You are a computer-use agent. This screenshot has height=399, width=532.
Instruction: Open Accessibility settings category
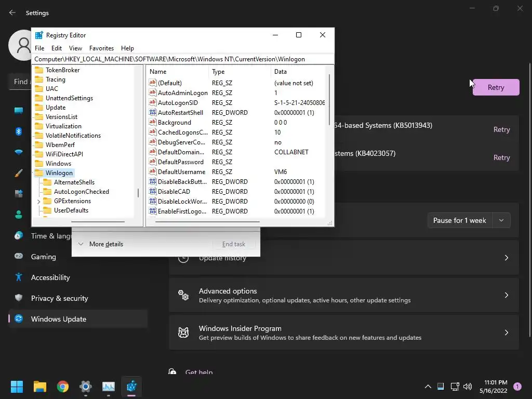[x=50, y=277]
